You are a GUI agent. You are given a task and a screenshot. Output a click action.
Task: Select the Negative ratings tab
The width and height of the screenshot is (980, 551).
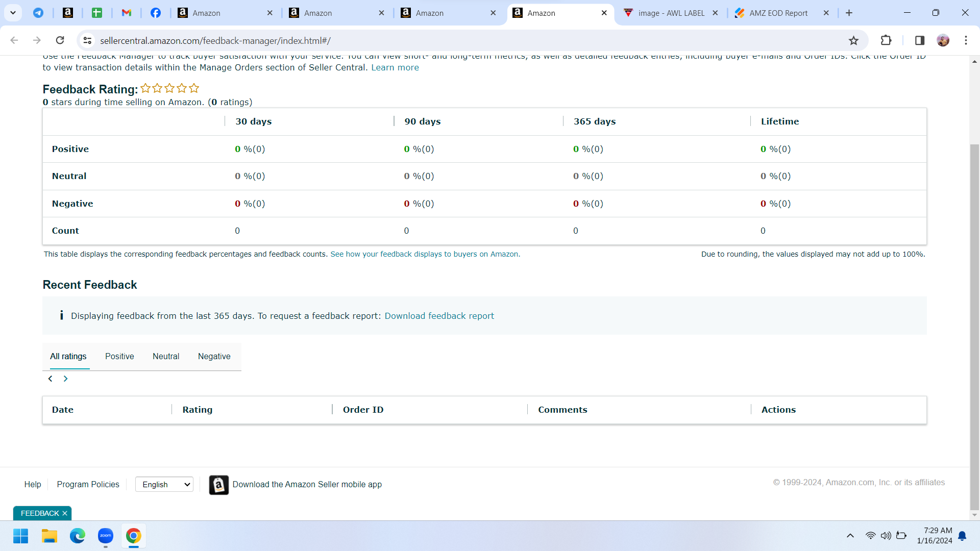pos(214,356)
